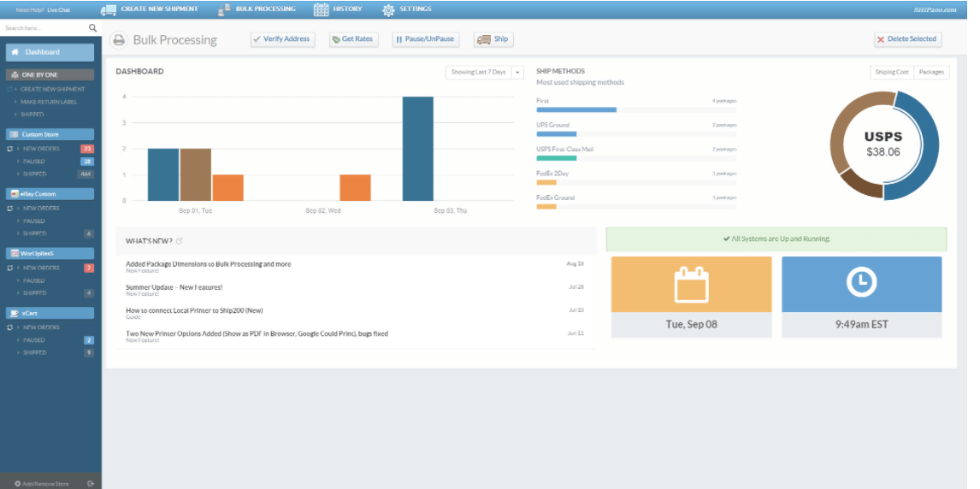This screenshot has width=980, height=489.
Task: Refresh WorldpikeS new orders
Action: click(9, 268)
